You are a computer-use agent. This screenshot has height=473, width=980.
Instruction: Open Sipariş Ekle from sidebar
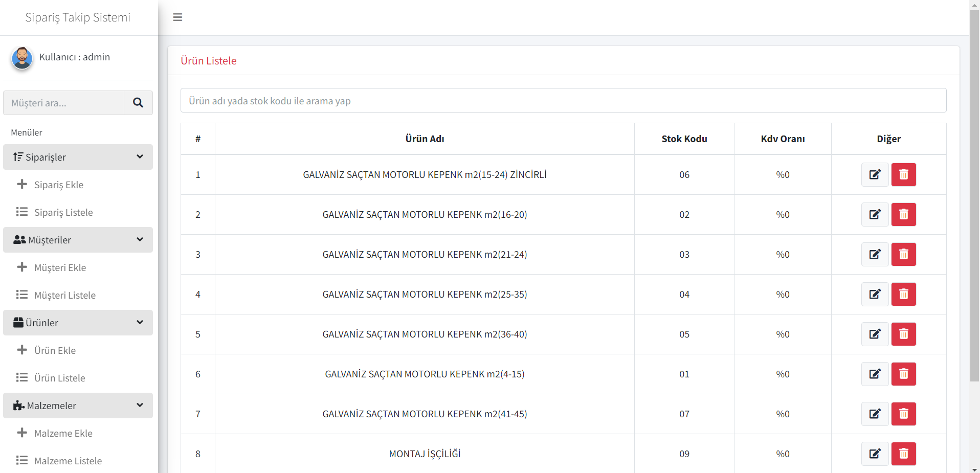click(x=58, y=185)
